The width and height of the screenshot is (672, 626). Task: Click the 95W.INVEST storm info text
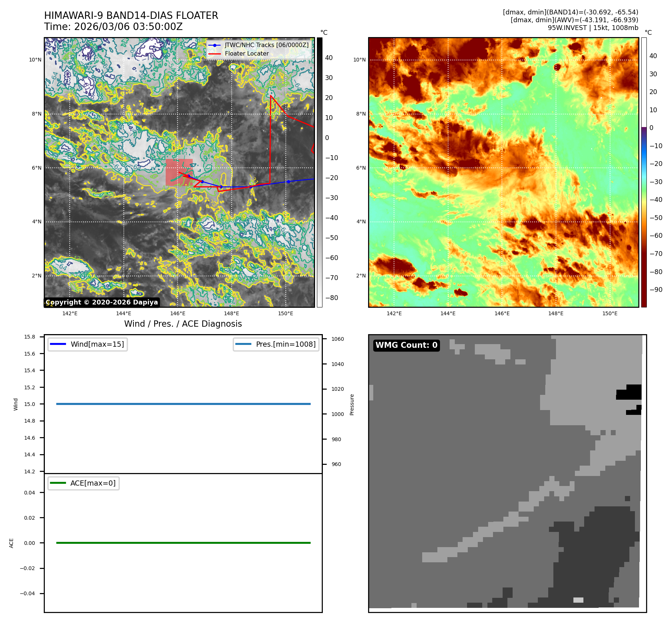[x=593, y=28]
